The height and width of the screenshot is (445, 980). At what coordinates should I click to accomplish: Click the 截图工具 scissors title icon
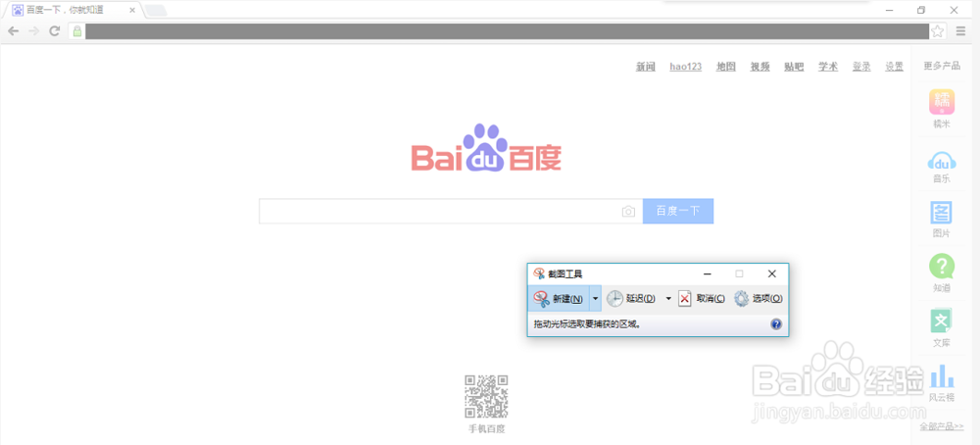click(539, 273)
